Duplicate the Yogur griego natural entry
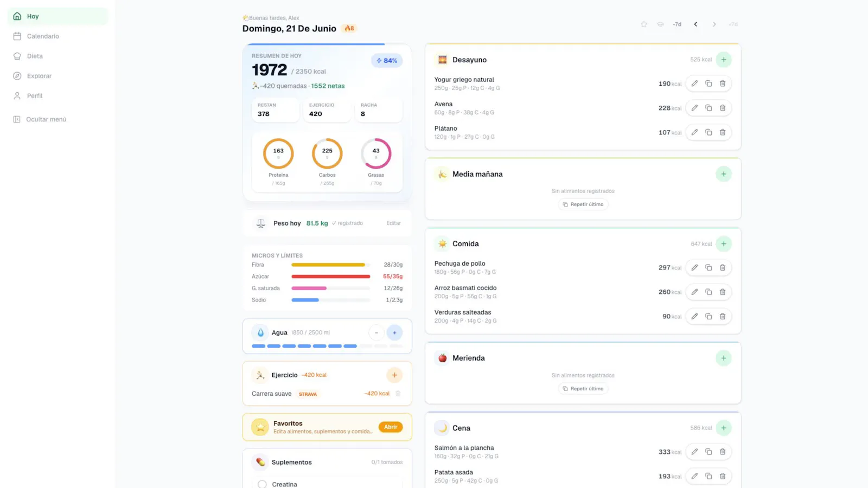 709,84
